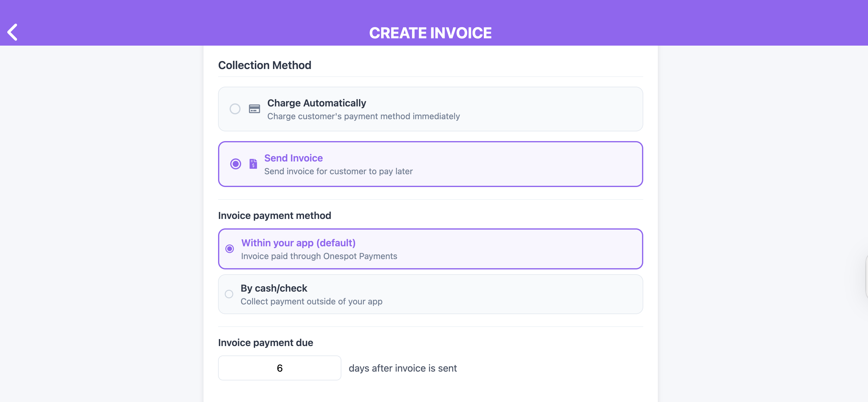Click the By cash/check option title
Viewport: 868px width, 402px height.
coord(274,288)
